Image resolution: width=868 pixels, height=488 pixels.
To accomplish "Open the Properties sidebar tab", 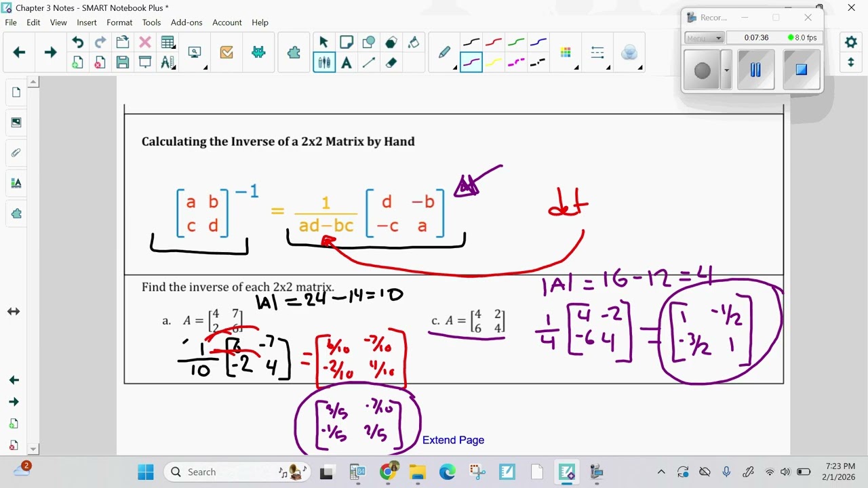I will [x=16, y=183].
